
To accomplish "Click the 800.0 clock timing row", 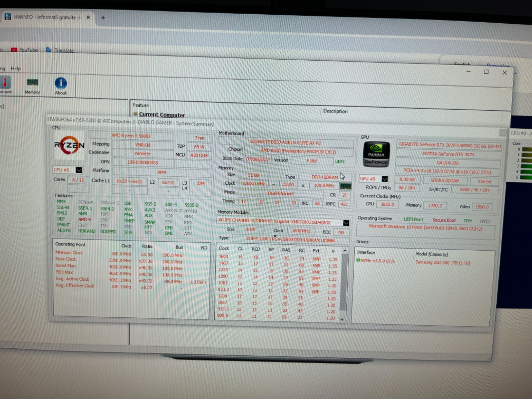I will [277, 317].
